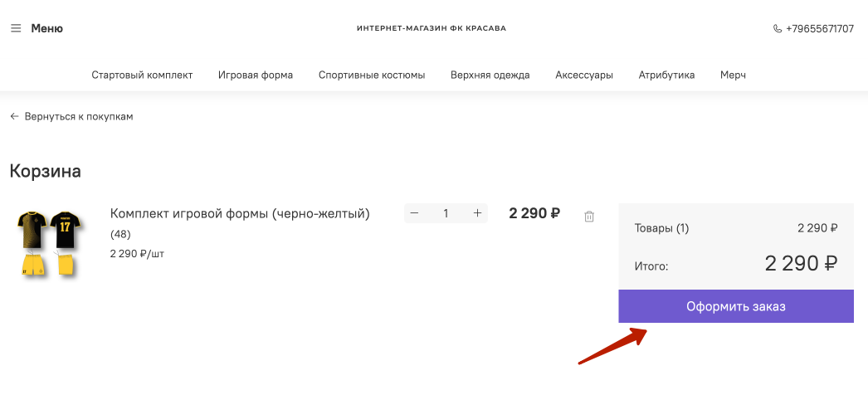Go to Спортивные костюмы section
The height and width of the screenshot is (395, 868).
click(372, 76)
